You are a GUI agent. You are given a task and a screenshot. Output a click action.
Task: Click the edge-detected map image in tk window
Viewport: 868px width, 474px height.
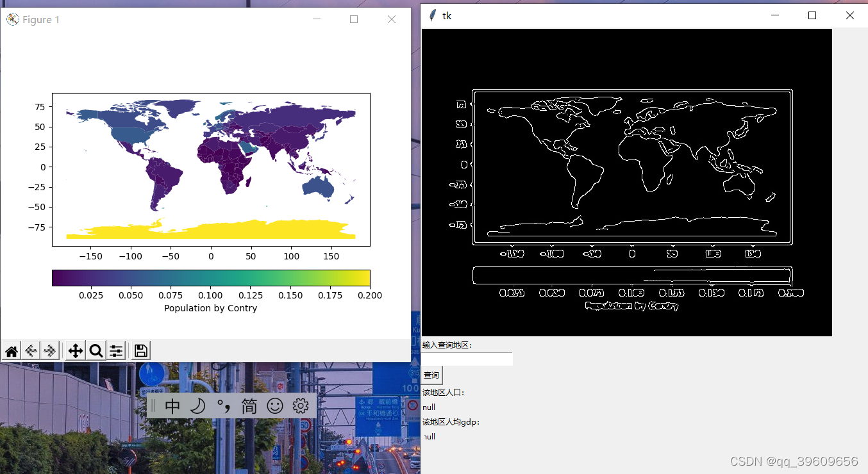(x=626, y=183)
